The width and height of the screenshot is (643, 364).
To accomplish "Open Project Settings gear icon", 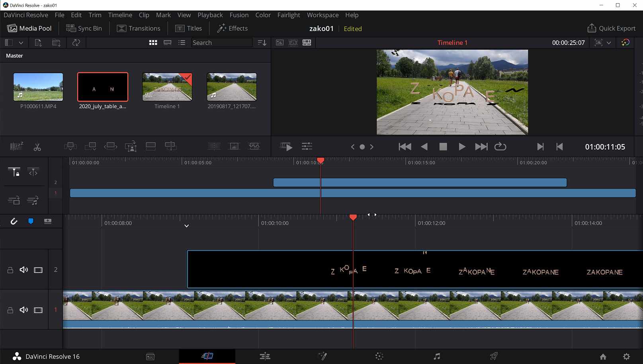I will click(x=626, y=356).
